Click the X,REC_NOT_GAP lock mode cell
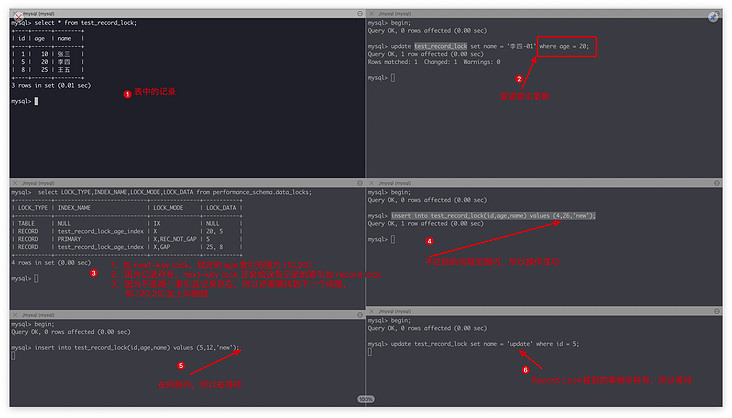Viewport: 732px width, 418px height. click(175, 239)
